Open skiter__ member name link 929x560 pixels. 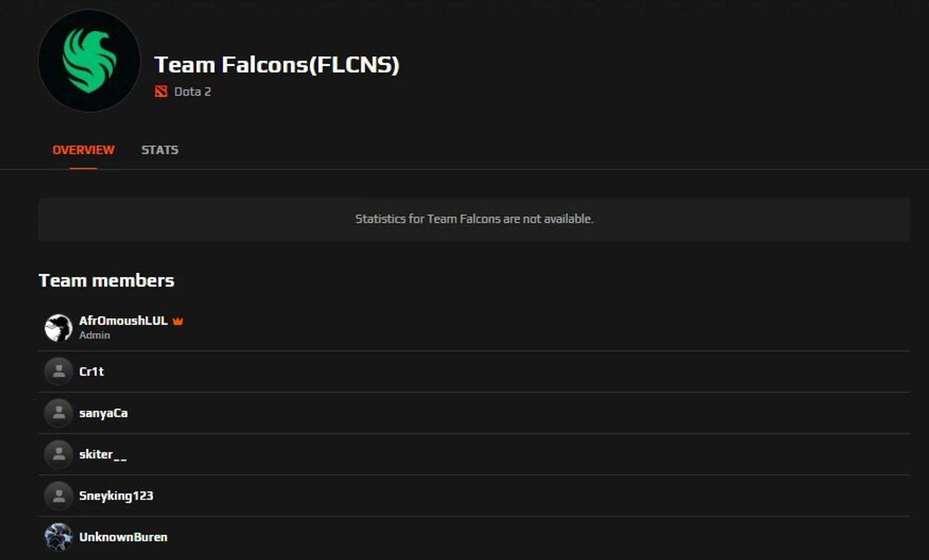point(103,454)
